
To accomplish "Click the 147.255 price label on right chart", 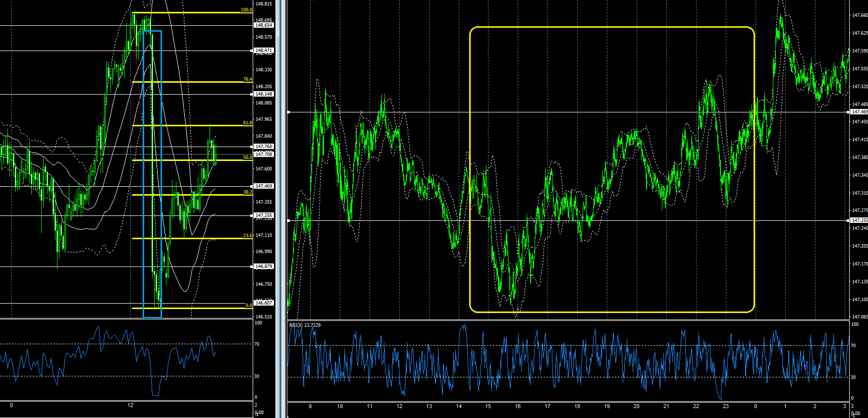I will 859,220.
